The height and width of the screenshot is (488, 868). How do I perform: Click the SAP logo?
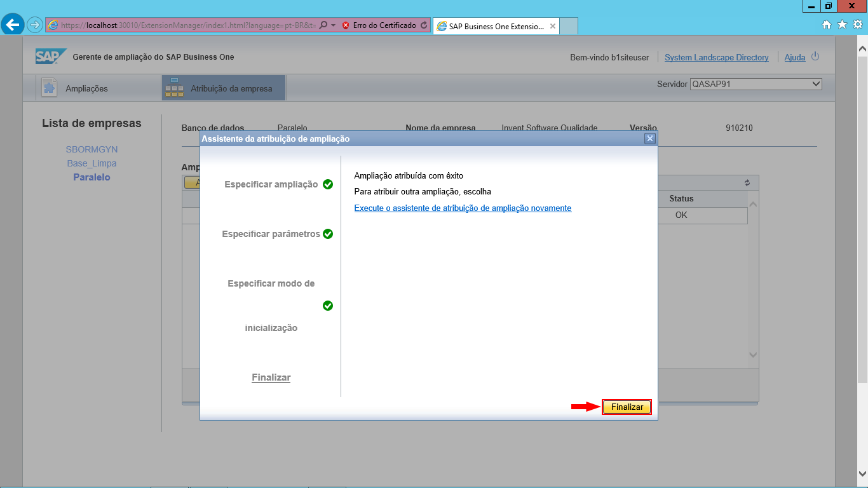click(50, 57)
